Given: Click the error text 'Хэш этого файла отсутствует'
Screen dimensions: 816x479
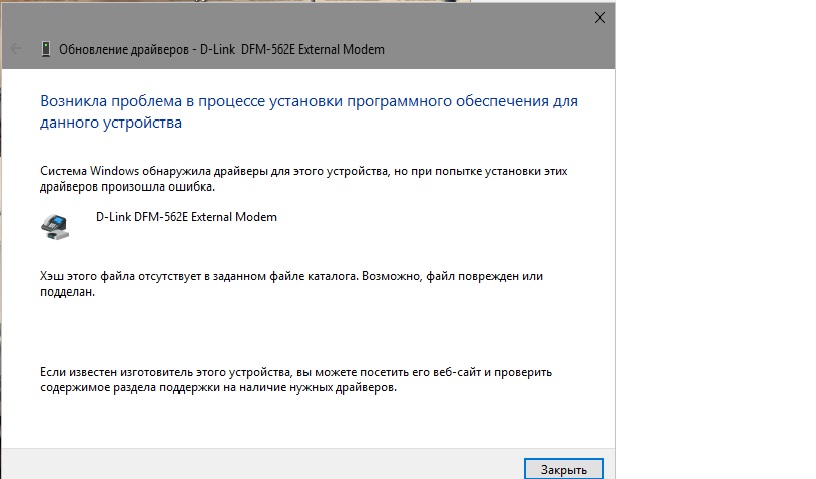Looking at the screenshot, I should [291, 284].
